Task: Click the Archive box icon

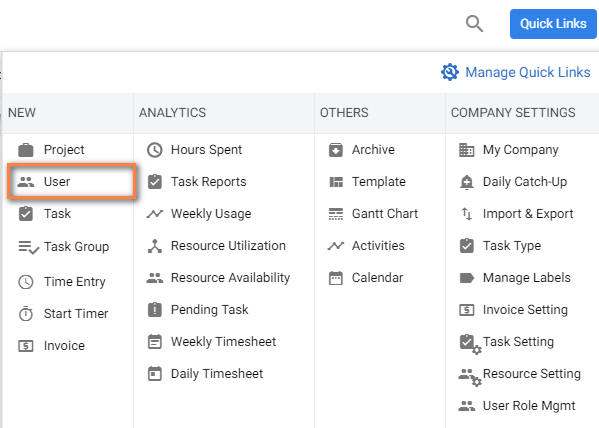Action: [x=336, y=150]
